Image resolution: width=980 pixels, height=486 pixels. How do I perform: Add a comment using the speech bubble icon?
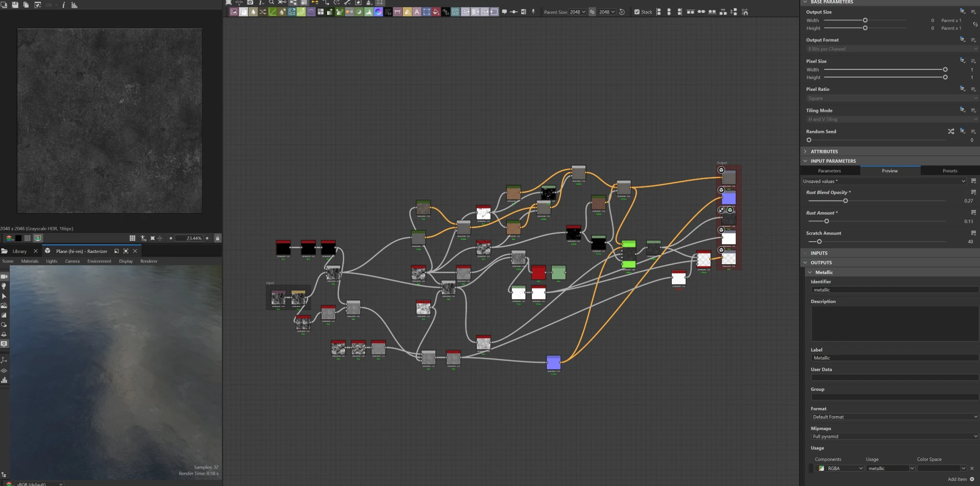[504, 12]
